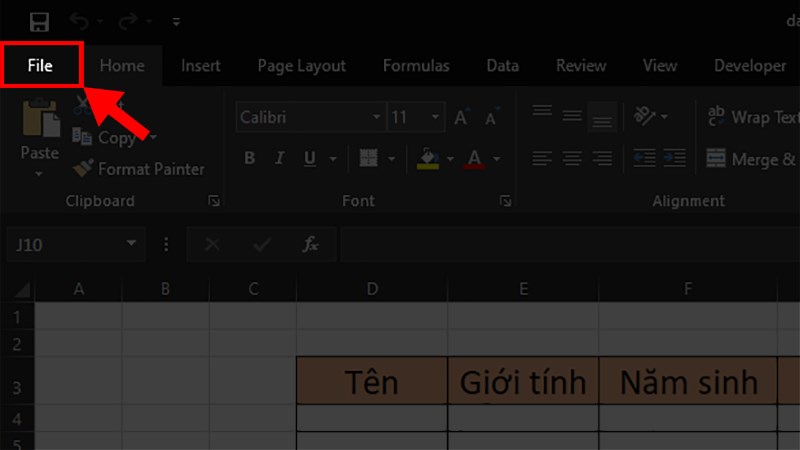Viewport: 800px width, 450px height.
Task: Open the Review tab
Action: [x=581, y=65]
